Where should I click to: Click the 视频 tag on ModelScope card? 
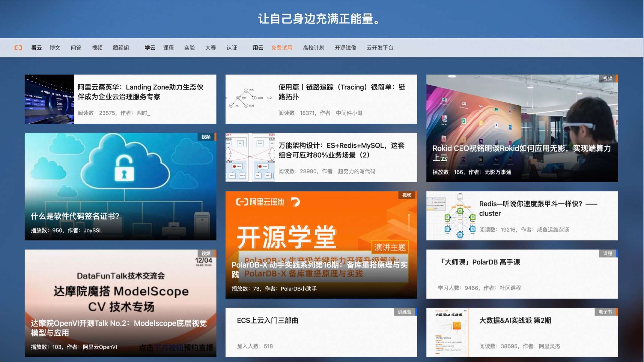[x=206, y=253]
